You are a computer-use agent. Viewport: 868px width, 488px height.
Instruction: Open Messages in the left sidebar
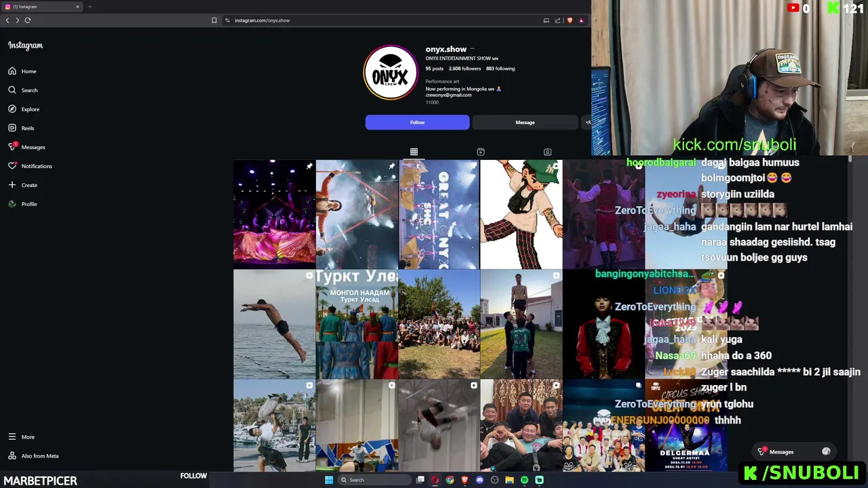pyautogui.click(x=26, y=147)
